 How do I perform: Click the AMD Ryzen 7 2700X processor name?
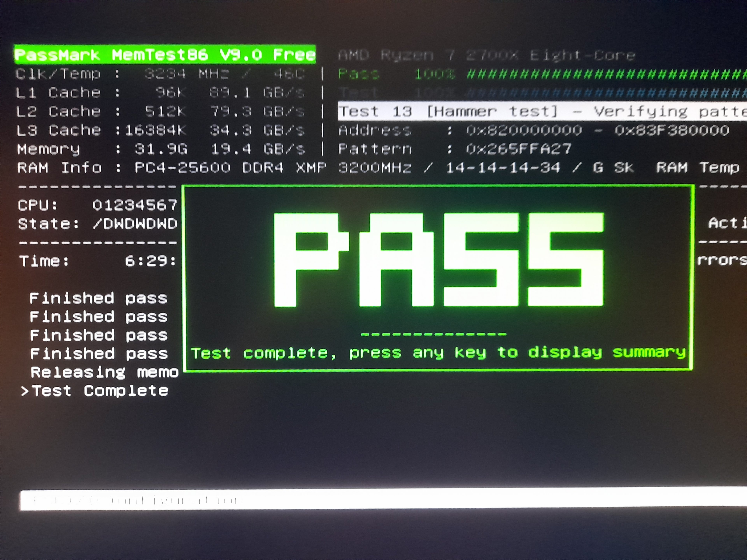coord(486,55)
